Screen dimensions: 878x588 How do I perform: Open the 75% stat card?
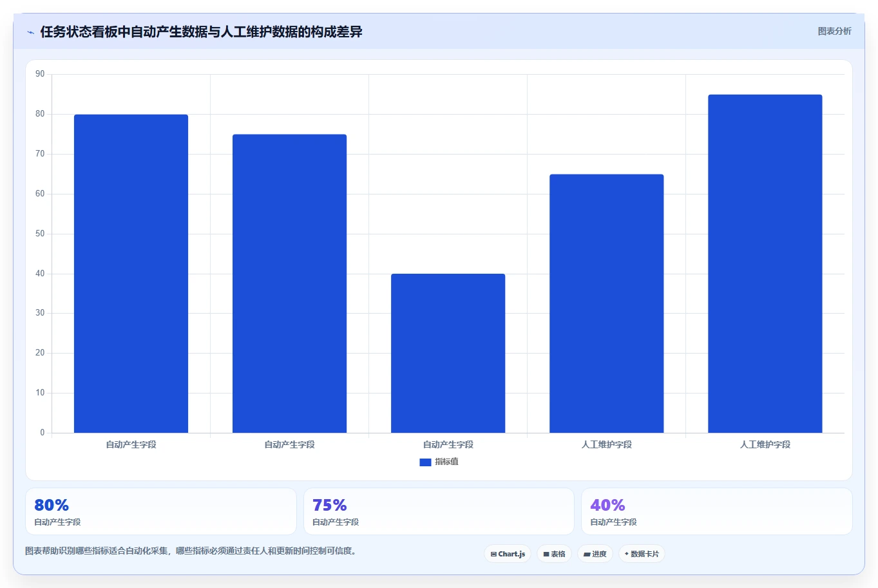point(439,511)
